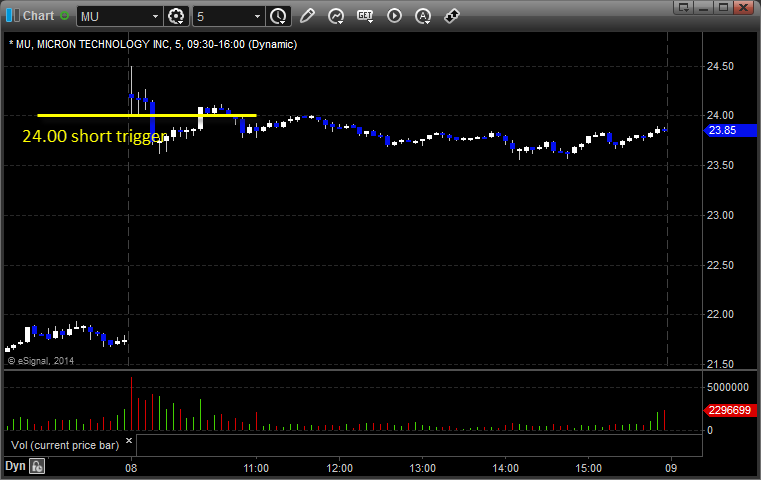Click the scaling arrows tool icon

[452, 16]
